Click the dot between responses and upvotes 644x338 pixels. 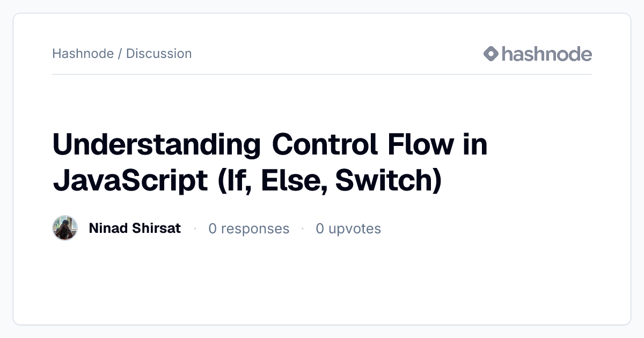(303, 229)
